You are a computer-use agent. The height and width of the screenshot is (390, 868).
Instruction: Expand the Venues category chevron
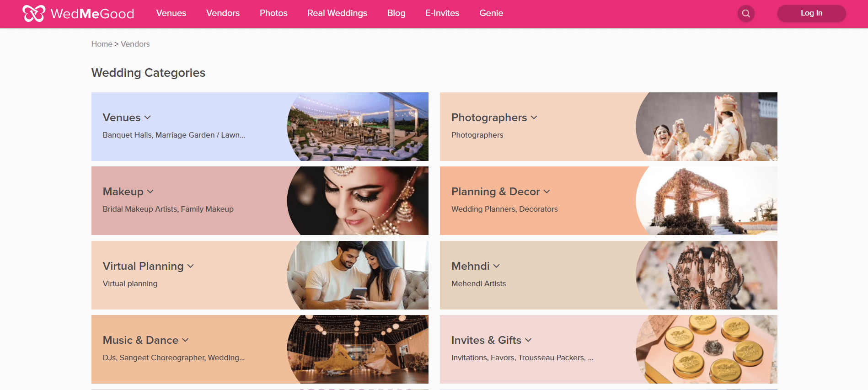pyautogui.click(x=148, y=118)
